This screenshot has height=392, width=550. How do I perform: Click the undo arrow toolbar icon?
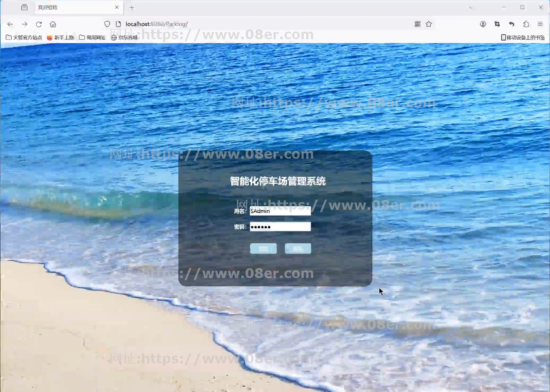click(511, 24)
